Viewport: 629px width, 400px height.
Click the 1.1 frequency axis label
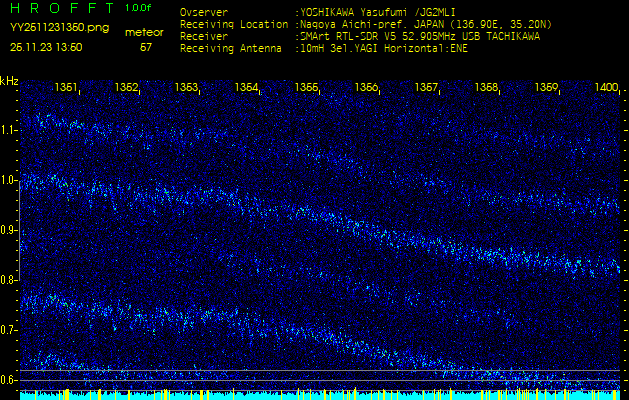(x=9, y=130)
